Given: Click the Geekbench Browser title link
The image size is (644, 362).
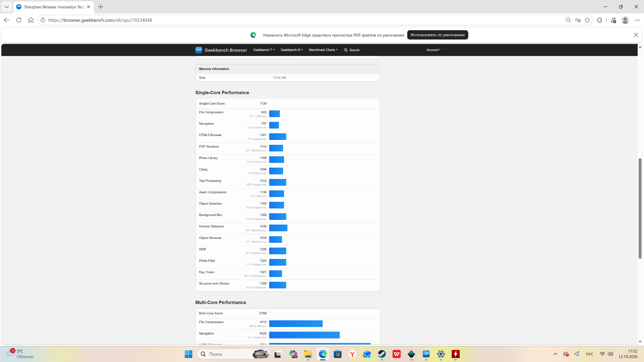Looking at the screenshot, I should click(226, 50).
